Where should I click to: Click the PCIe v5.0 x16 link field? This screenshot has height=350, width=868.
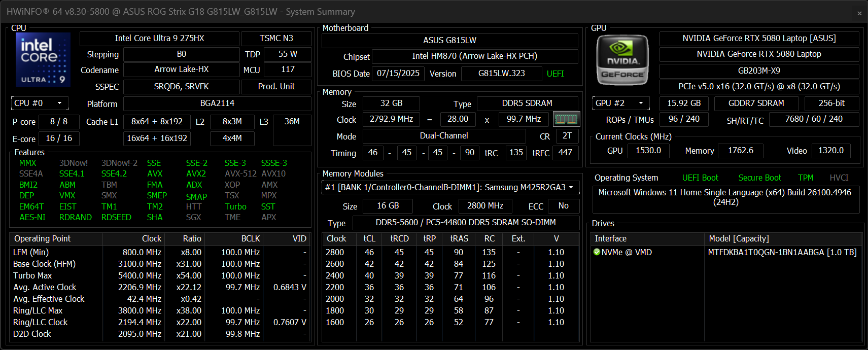click(x=759, y=87)
